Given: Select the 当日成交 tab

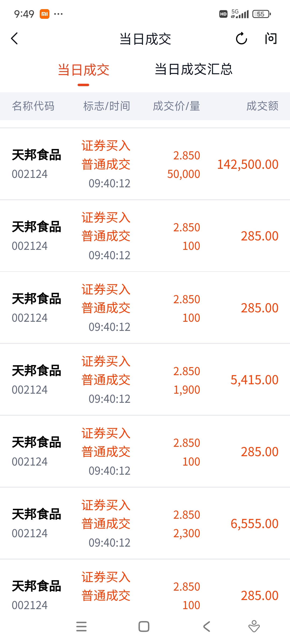Looking at the screenshot, I should pyautogui.click(x=84, y=70).
